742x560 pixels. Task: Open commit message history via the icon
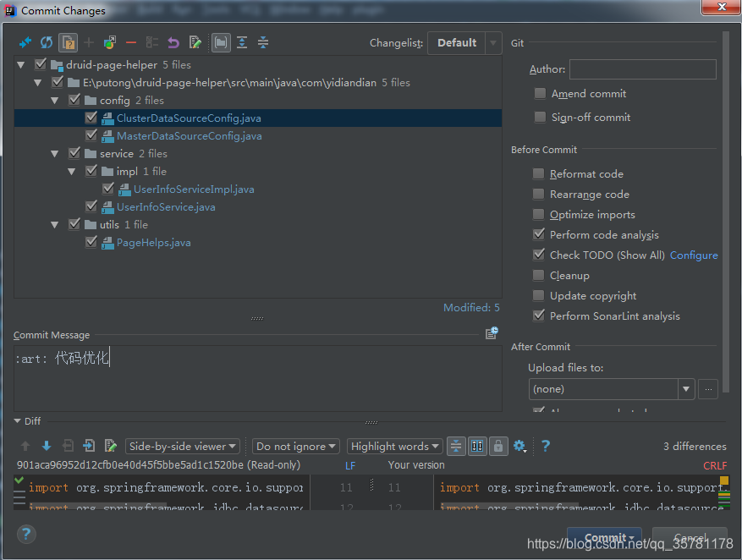tap(492, 332)
